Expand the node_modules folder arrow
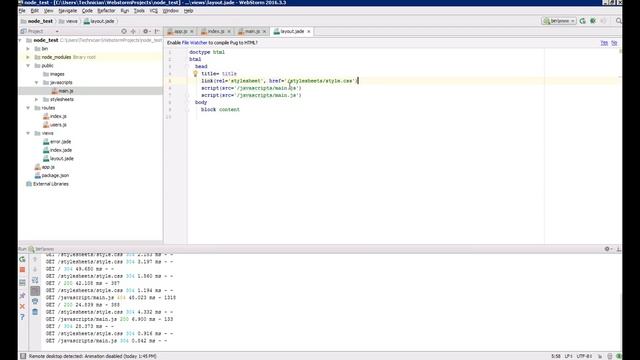Screen dimensions: 640x360 28,57
